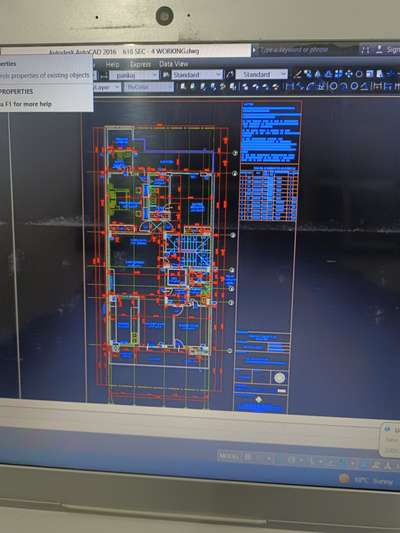Expand the ByColor plot style dropdown
Screen dimensions: 400x533
[149, 87]
